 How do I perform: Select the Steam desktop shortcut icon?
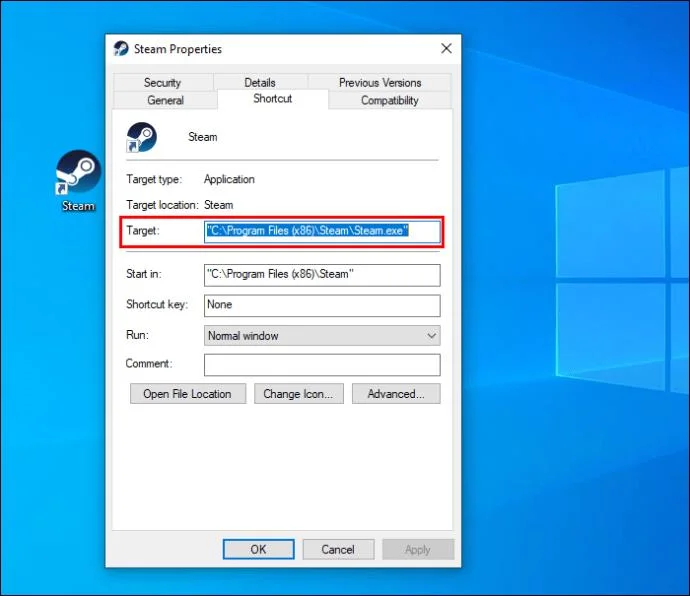pyautogui.click(x=78, y=172)
